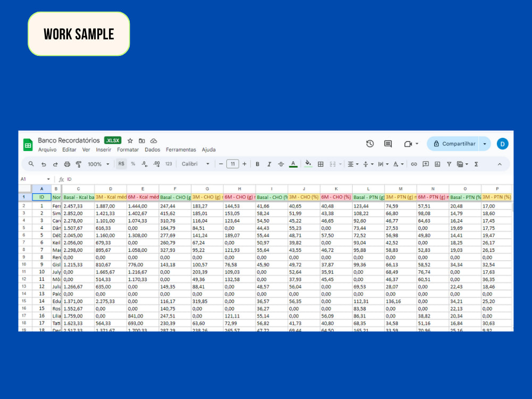Open text rotation dropdown
Image resolution: width=532 pixels, height=399 pixels.
[398, 164]
